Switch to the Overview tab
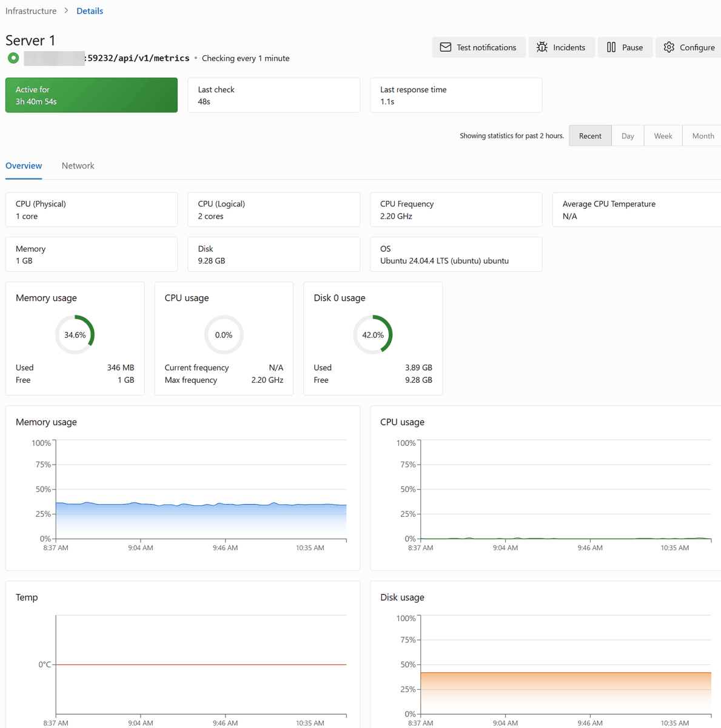 [24, 166]
